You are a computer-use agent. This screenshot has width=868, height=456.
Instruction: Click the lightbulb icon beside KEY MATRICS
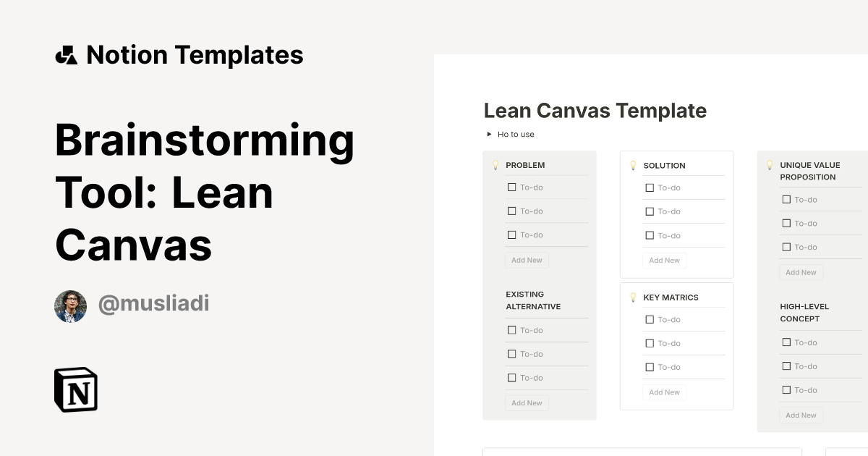[x=633, y=297]
